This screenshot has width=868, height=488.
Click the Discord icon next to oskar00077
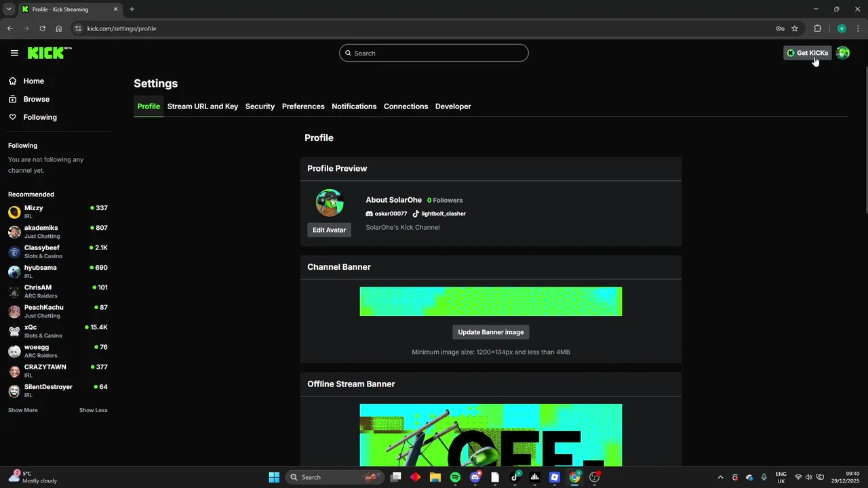(x=370, y=213)
